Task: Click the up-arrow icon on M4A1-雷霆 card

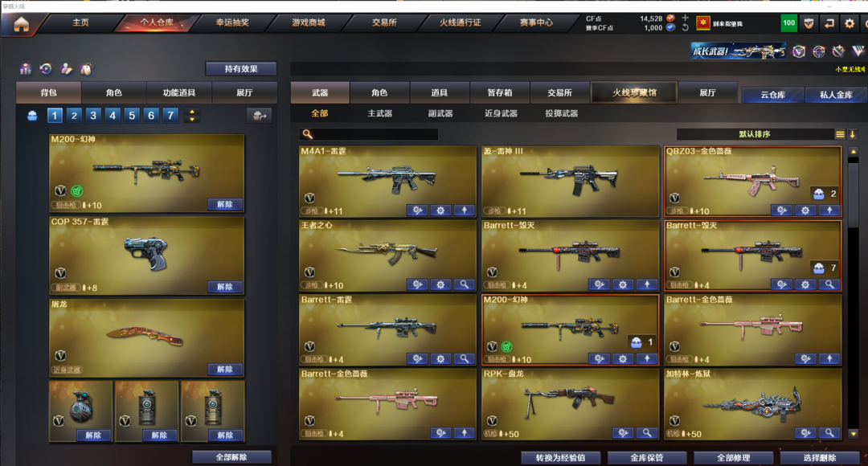Action: (464, 211)
